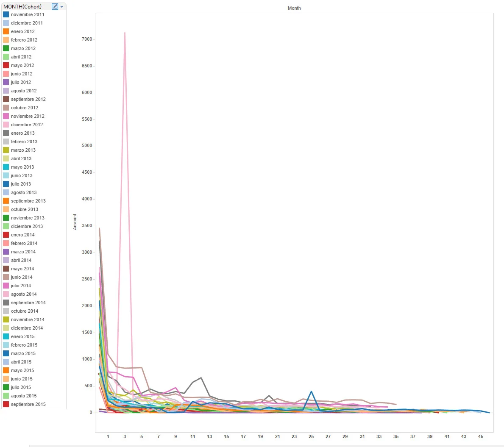The image size is (504, 447).
Task: Click the 45 tick on the month axis
Action: 481,436
